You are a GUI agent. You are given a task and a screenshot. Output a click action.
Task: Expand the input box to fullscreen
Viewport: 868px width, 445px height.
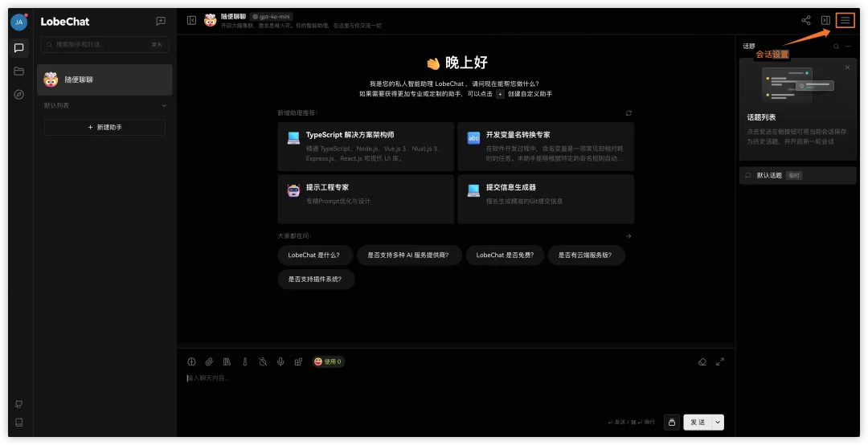719,362
